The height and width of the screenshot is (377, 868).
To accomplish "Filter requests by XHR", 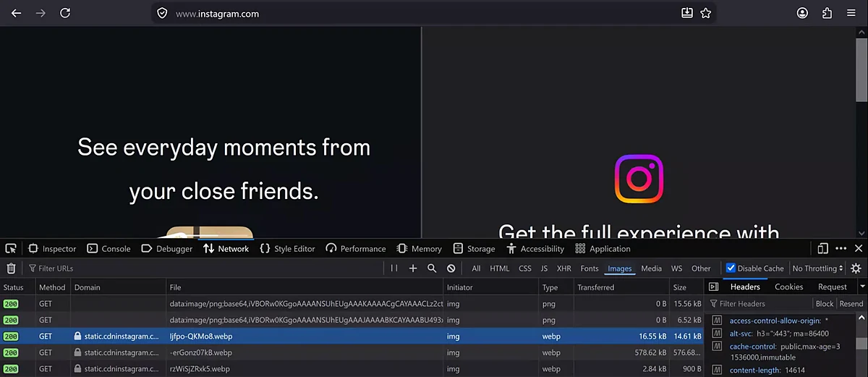I will [x=564, y=268].
